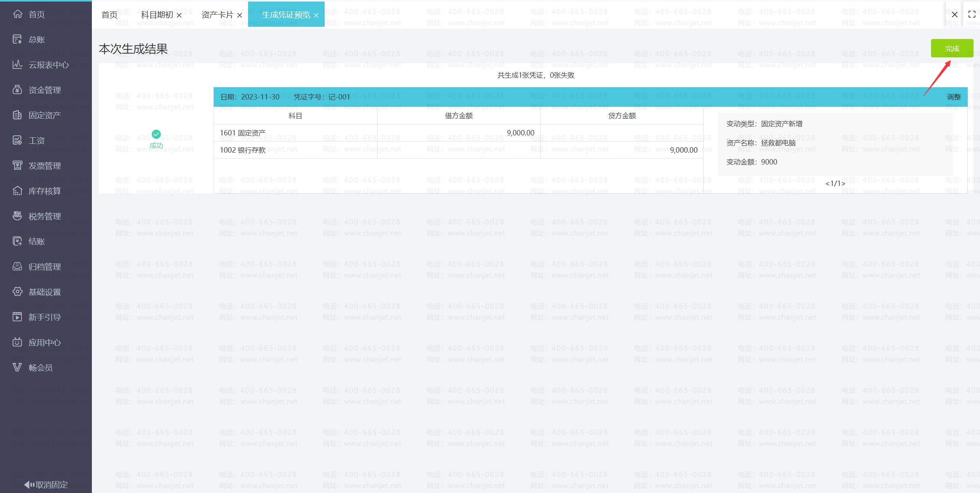Close the 生成凭证预览 tab
This screenshot has height=493, width=980.
316,15
